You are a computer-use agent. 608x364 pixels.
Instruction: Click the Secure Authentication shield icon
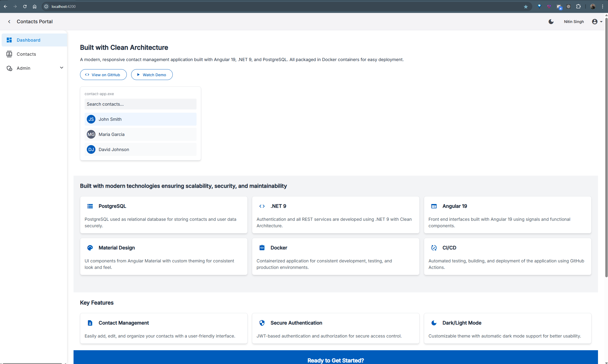262,323
